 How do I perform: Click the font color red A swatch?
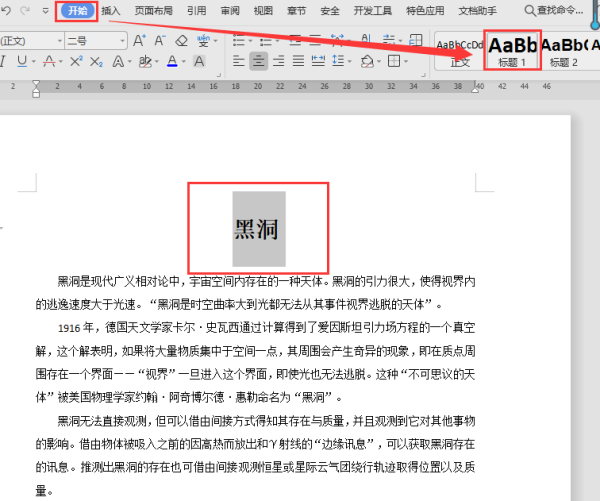(x=171, y=62)
